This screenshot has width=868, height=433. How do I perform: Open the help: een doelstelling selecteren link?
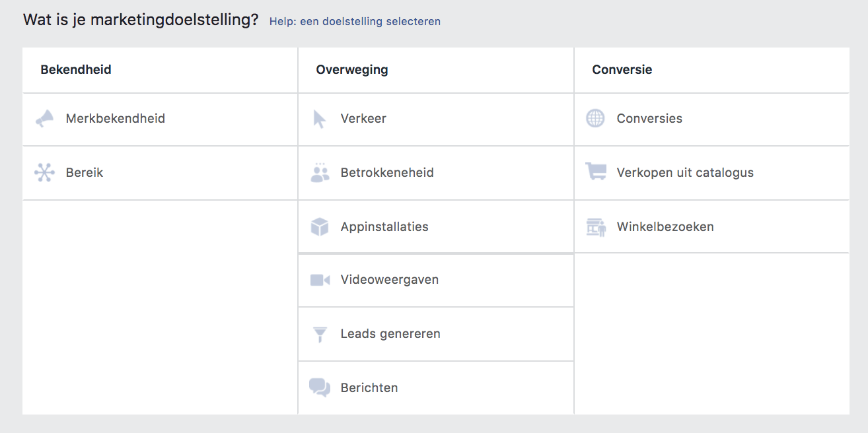(x=354, y=21)
